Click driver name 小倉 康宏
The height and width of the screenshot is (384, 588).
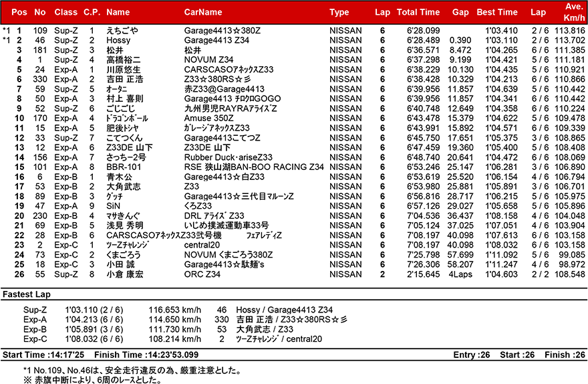[124, 274]
